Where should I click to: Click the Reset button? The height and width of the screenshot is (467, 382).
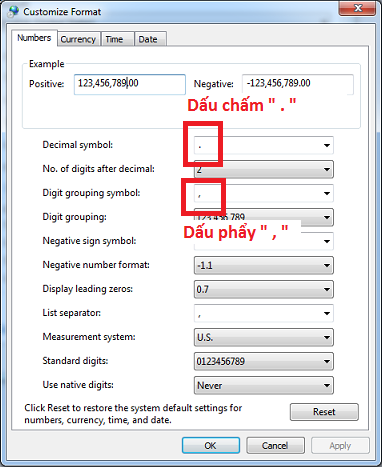tap(324, 412)
